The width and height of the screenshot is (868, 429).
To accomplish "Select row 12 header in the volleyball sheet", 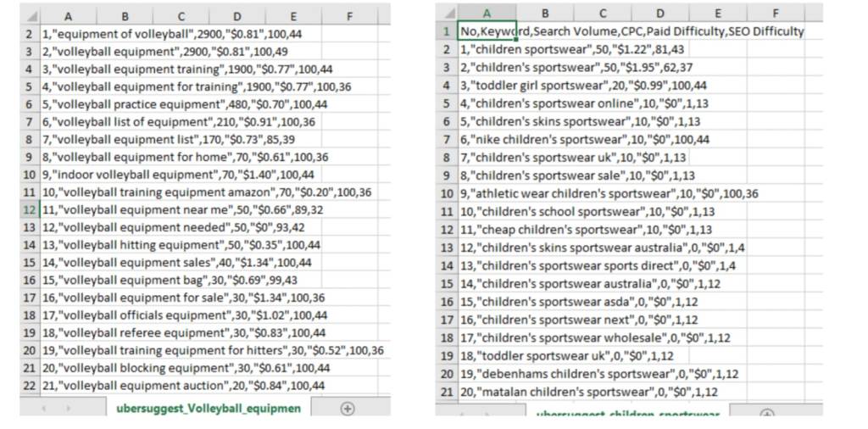I will (29, 209).
